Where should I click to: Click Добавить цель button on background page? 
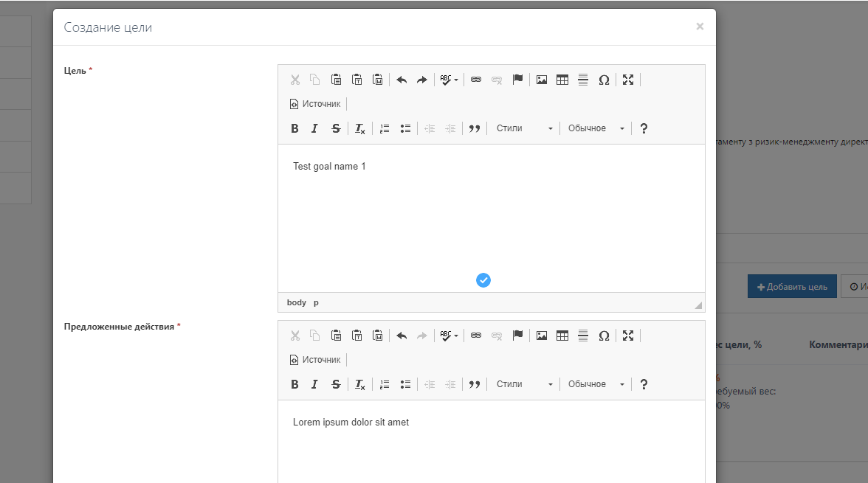(x=792, y=287)
